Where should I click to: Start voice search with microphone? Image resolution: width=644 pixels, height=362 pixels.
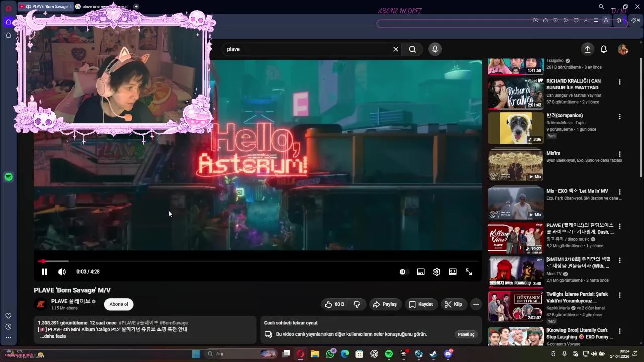click(x=435, y=49)
